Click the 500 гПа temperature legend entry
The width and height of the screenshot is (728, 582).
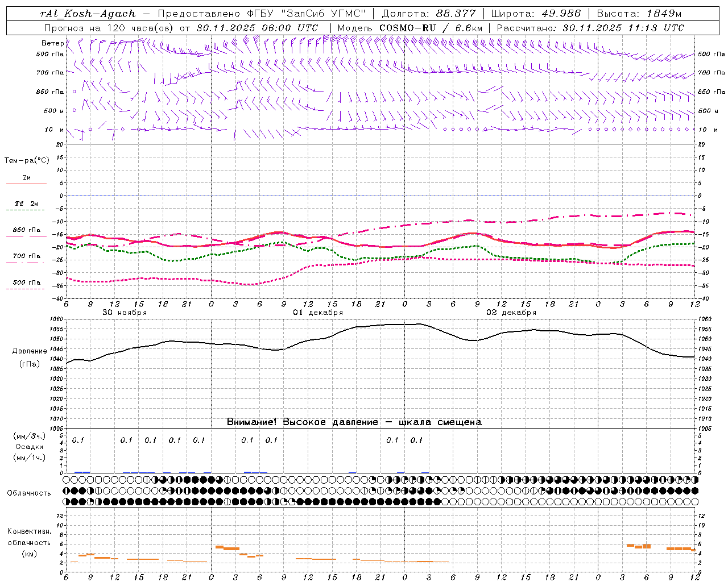tap(27, 282)
